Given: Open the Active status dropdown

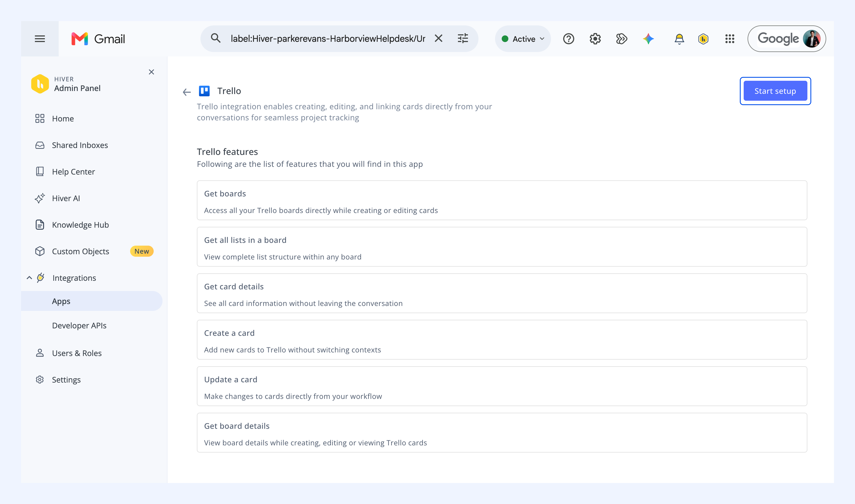Looking at the screenshot, I should pos(523,39).
